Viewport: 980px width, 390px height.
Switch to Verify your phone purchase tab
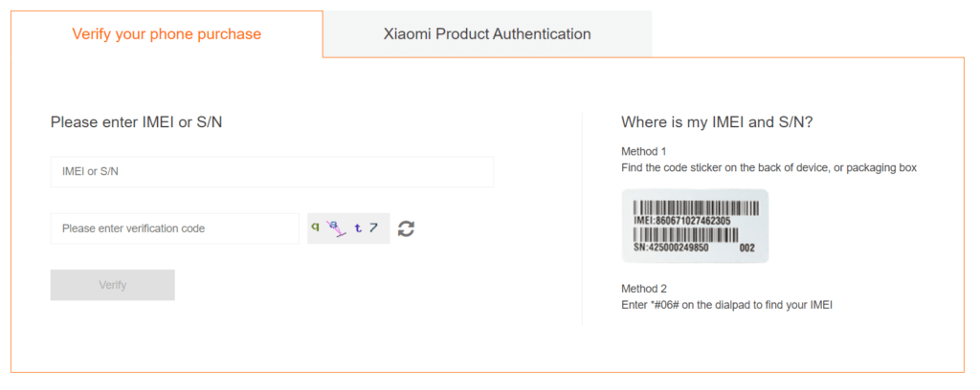167,34
